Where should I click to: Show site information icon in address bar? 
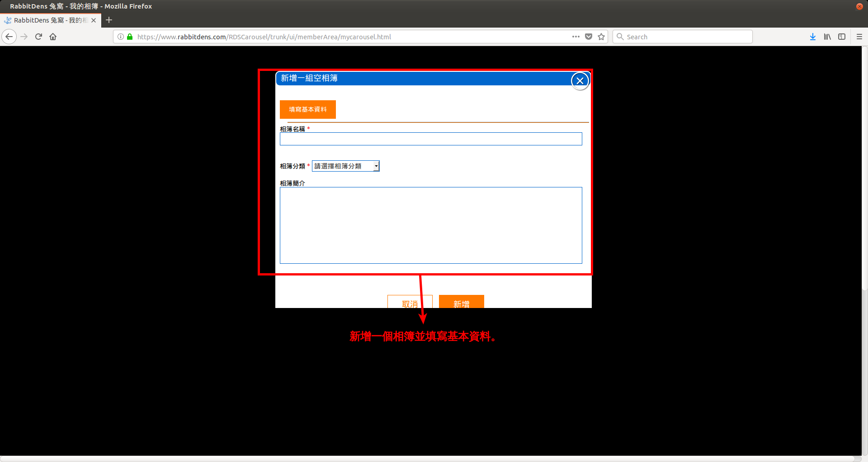click(x=121, y=37)
